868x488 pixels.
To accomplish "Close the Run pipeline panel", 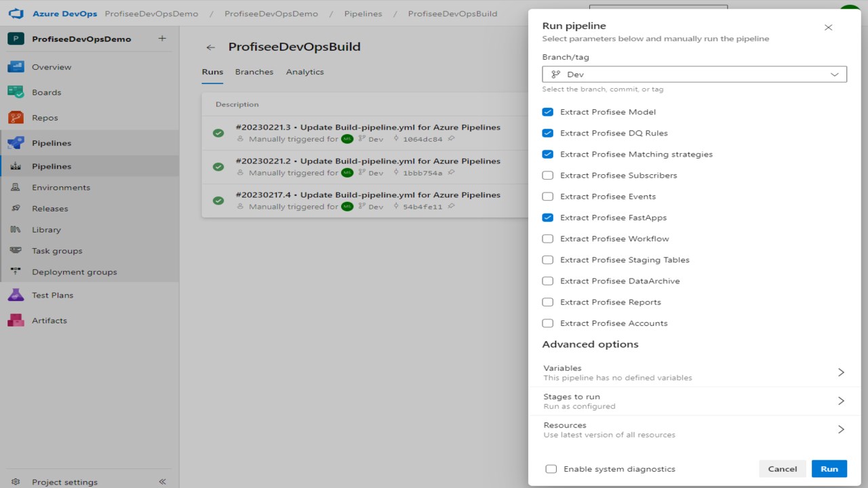I will (828, 28).
